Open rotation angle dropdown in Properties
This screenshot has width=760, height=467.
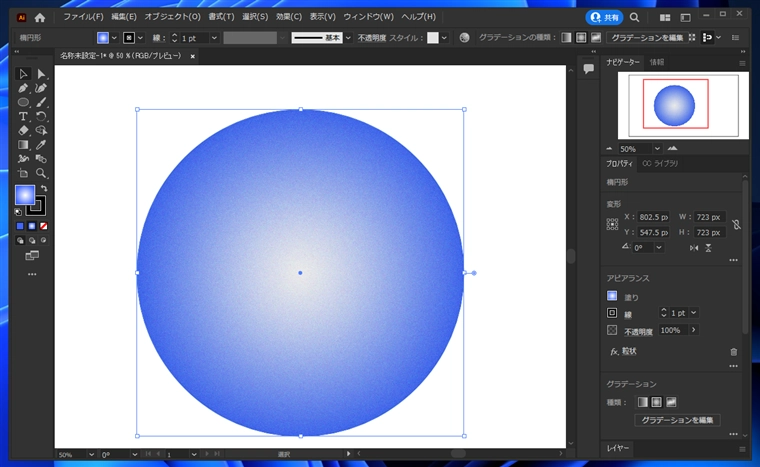coord(659,248)
